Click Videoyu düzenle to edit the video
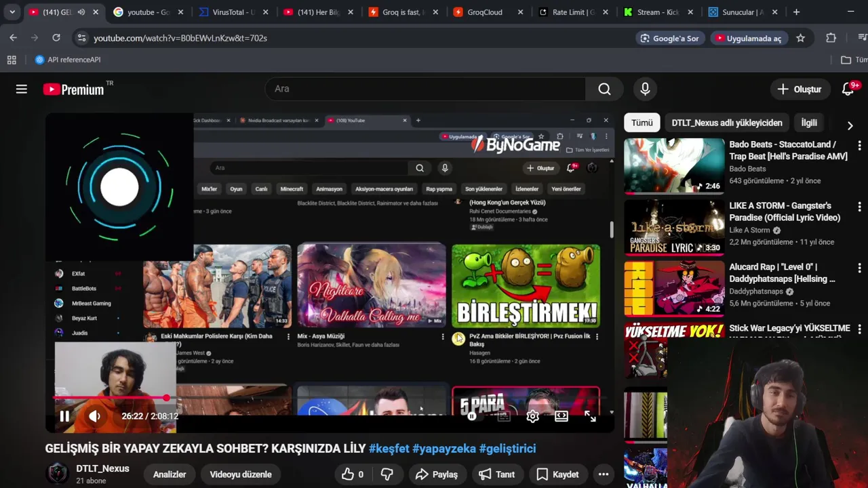 pyautogui.click(x=241, y=474)
